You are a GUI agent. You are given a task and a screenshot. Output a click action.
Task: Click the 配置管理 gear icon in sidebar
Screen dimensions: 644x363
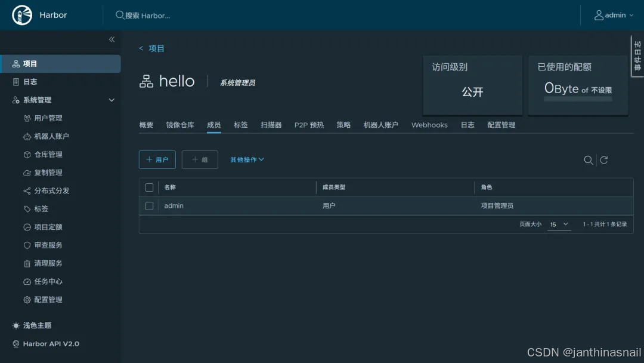[x=27, y=300]
